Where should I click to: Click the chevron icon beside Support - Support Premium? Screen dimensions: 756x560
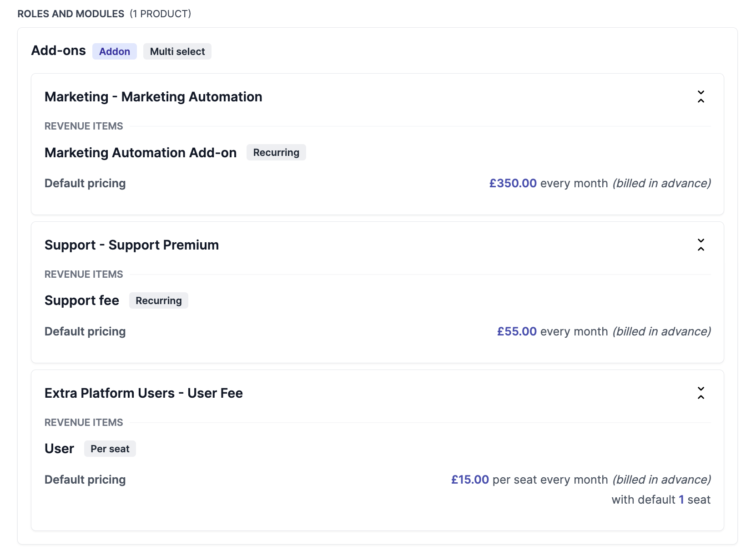pos(701,245)
